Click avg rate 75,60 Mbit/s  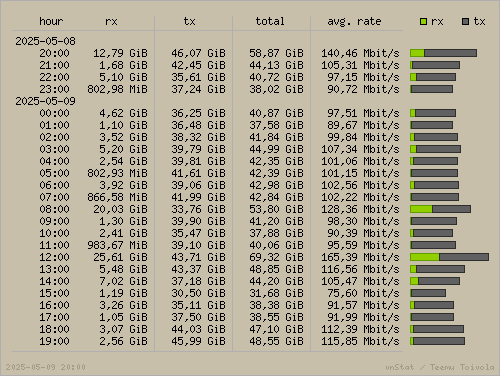click(363, 293)
